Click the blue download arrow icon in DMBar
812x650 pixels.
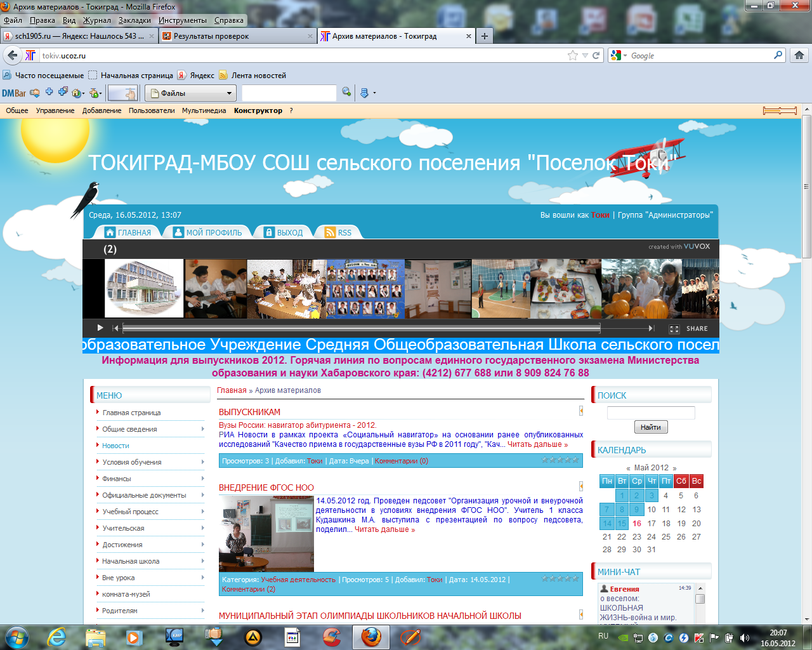tap(364, 93)
